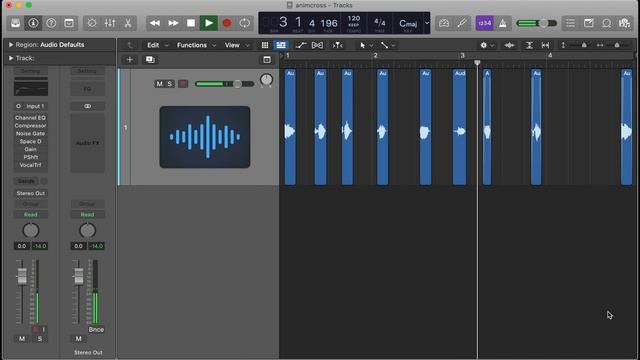Image resolution: width=640 pixels, height=360 pixels.
Task: Click the pan knob in track 1 header
Action: click(266, 80)
